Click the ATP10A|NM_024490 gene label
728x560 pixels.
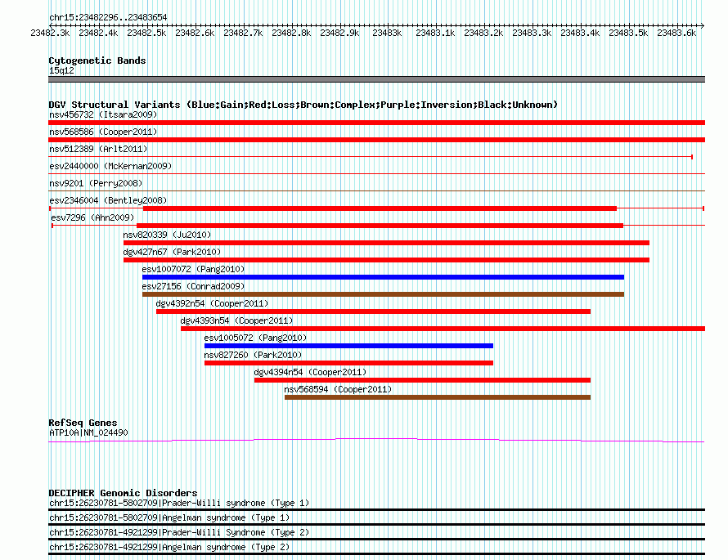pos(88,432)
